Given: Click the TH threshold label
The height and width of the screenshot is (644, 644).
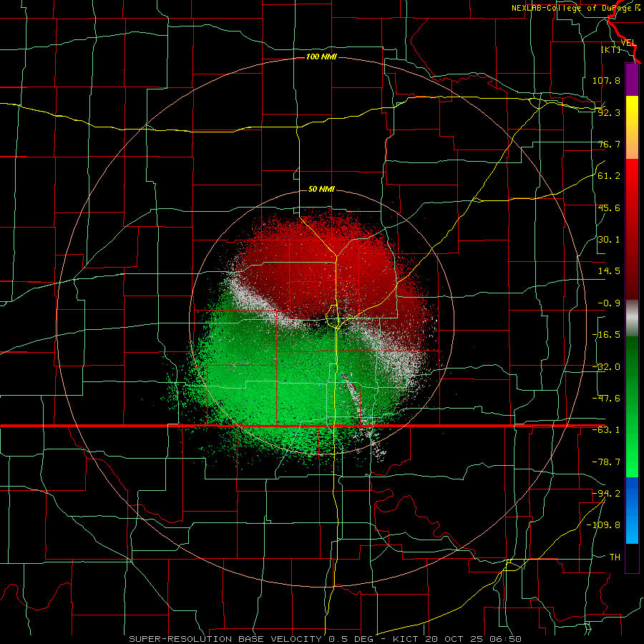Looking at the screenshot, I should 615,557.
